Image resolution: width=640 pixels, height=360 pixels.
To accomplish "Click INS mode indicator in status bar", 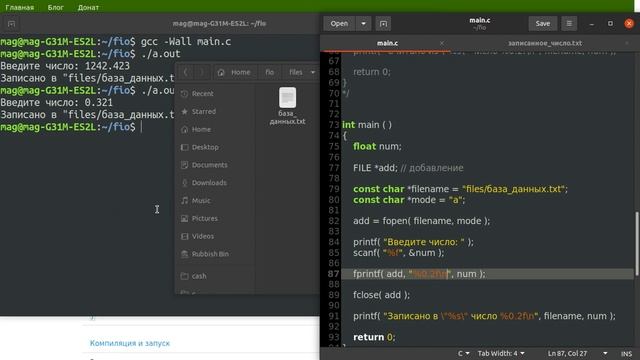I will pyautogui.click(x=626, y=353).
